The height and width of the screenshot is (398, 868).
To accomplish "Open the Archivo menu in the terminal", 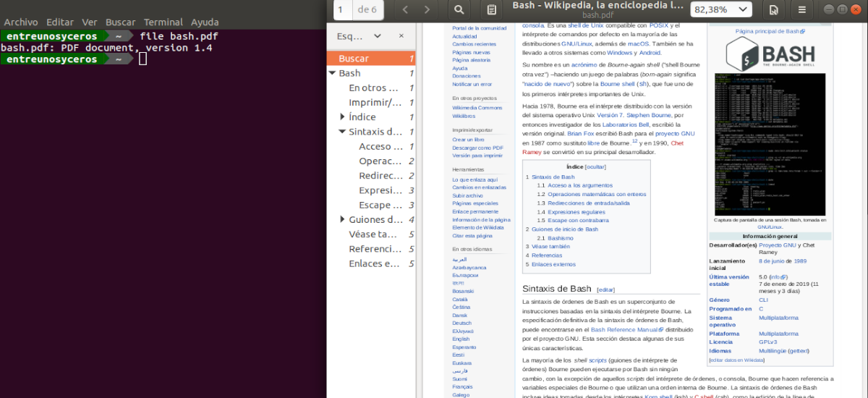I will pyautogui.click(x=21, y=22).
